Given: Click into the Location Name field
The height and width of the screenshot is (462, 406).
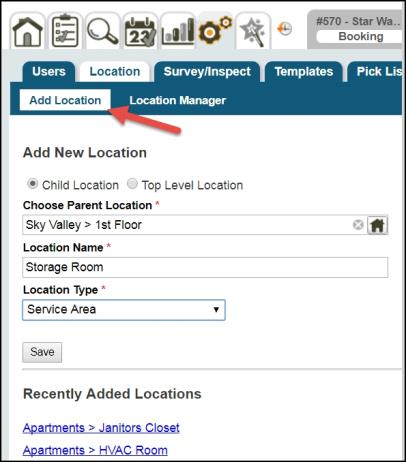Looking at the screenshot, I should pyautogui.click(x=205, y=267).
